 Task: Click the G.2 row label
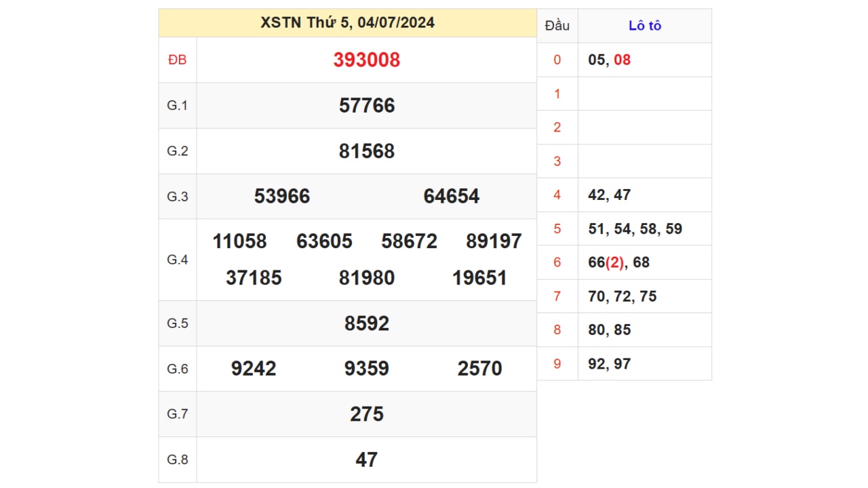[178, 150]
